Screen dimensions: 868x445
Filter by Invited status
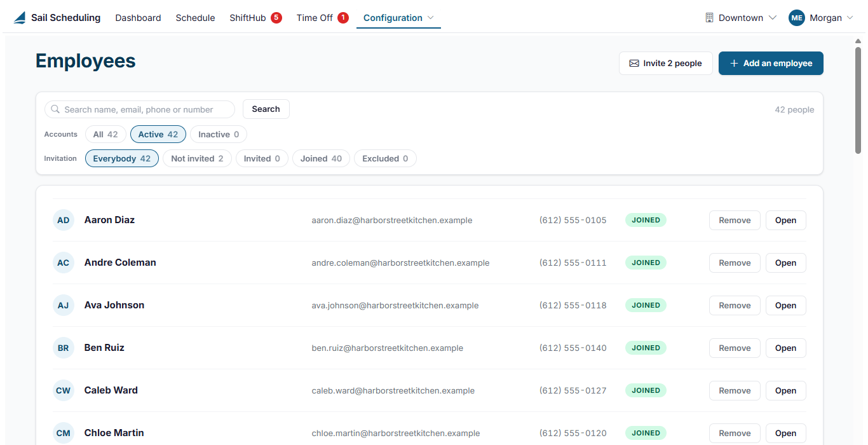pos(262,158)
